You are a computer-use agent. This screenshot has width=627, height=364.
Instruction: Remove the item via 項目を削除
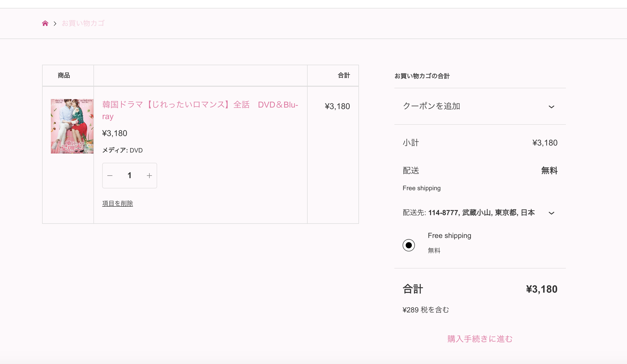(118, 203)
